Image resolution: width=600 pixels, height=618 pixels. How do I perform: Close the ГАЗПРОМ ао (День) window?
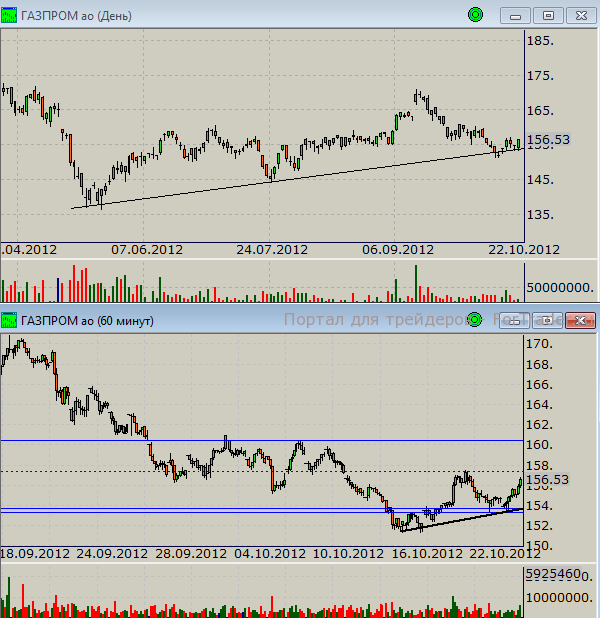(581, 16)
